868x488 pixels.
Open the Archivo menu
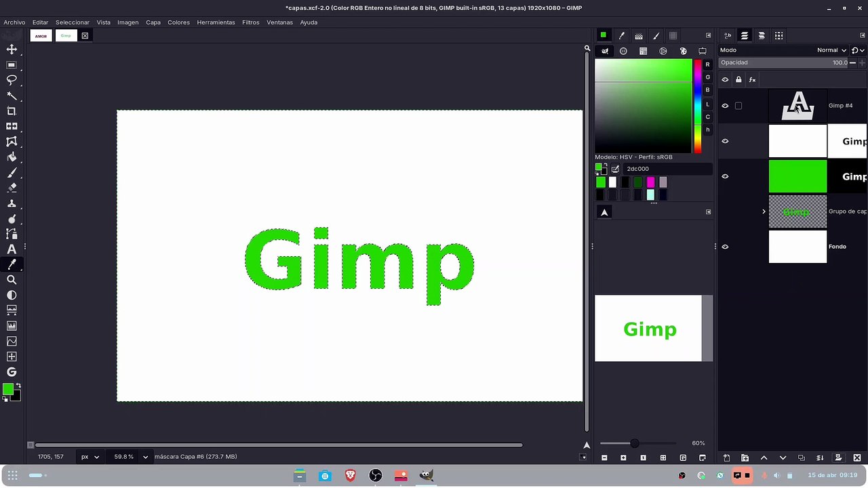pos(14,22)
